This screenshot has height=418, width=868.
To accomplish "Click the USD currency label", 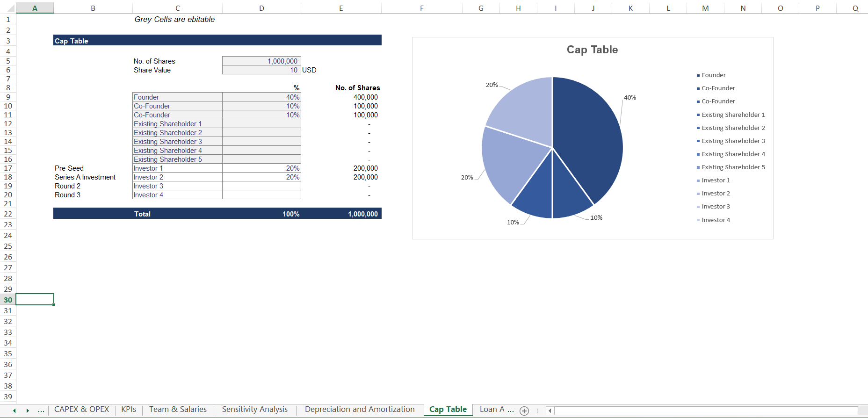I will tap(309, 70).
